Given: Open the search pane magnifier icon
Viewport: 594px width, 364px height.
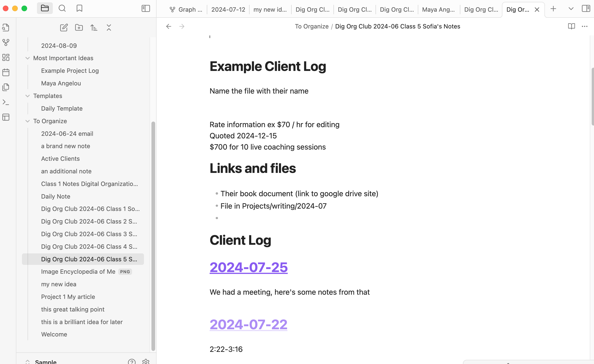Looking at the screenshot, I should click(x=62, y=8).
